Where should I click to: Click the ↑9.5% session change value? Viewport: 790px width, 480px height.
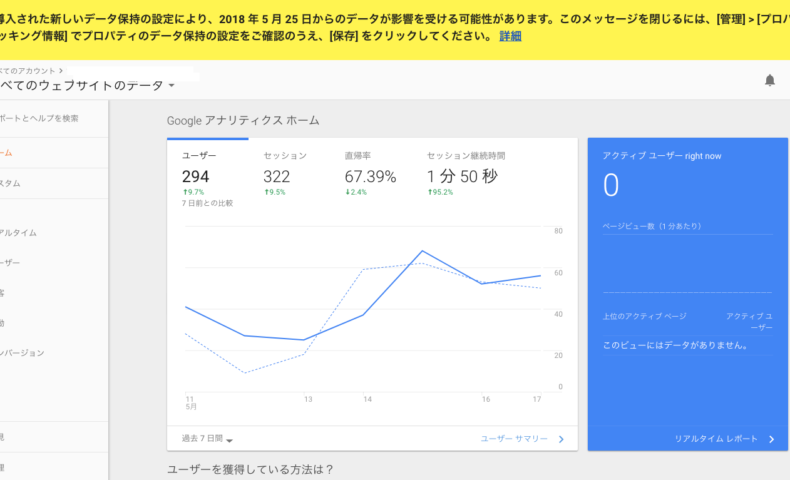coord(275,192)
